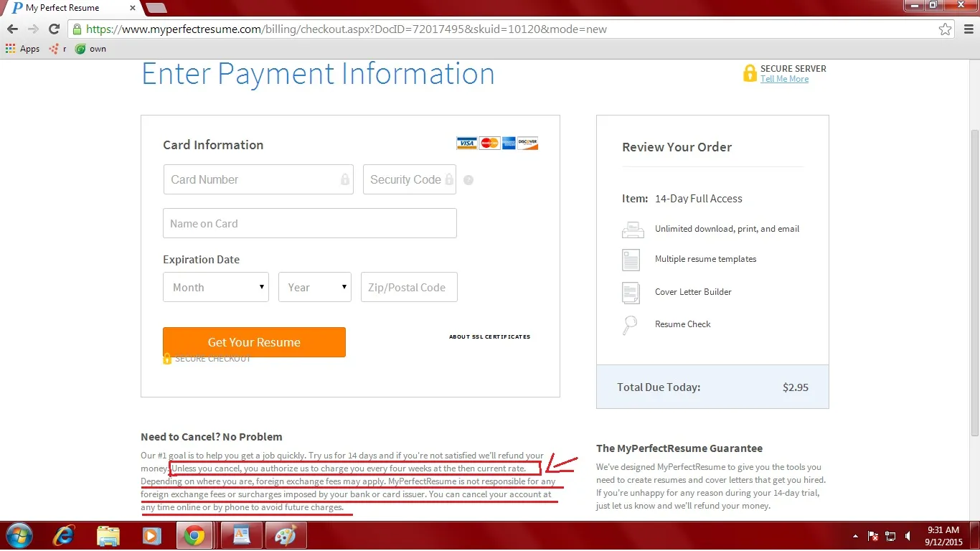Click the Visa card logo
The height and width of the screenshot is (551, 980).
pos(466,143)
